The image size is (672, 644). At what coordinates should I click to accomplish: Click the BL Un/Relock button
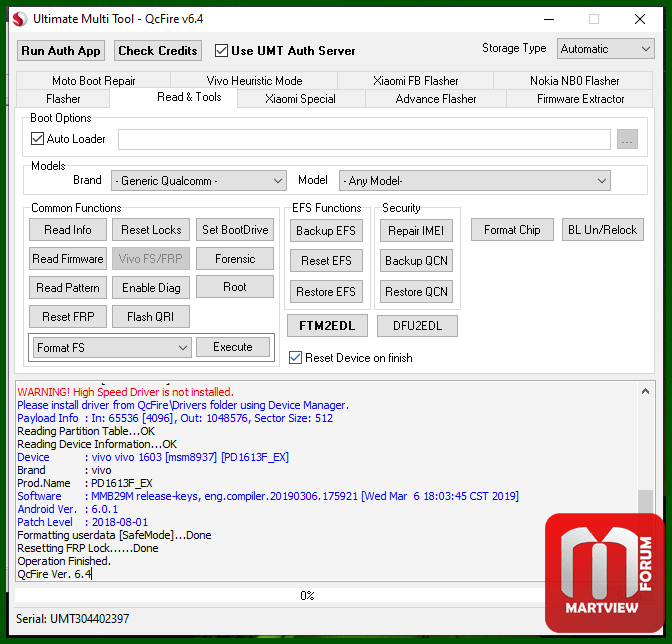[x=603, y=230]
